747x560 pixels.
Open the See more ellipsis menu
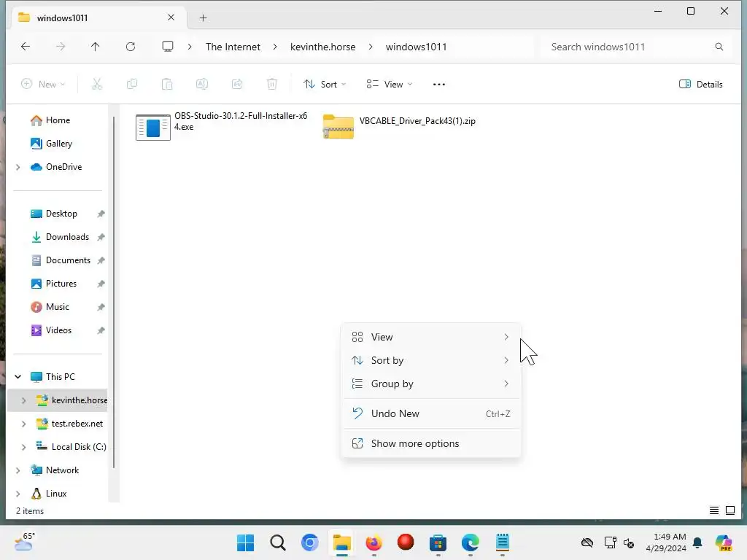[438, 85]
